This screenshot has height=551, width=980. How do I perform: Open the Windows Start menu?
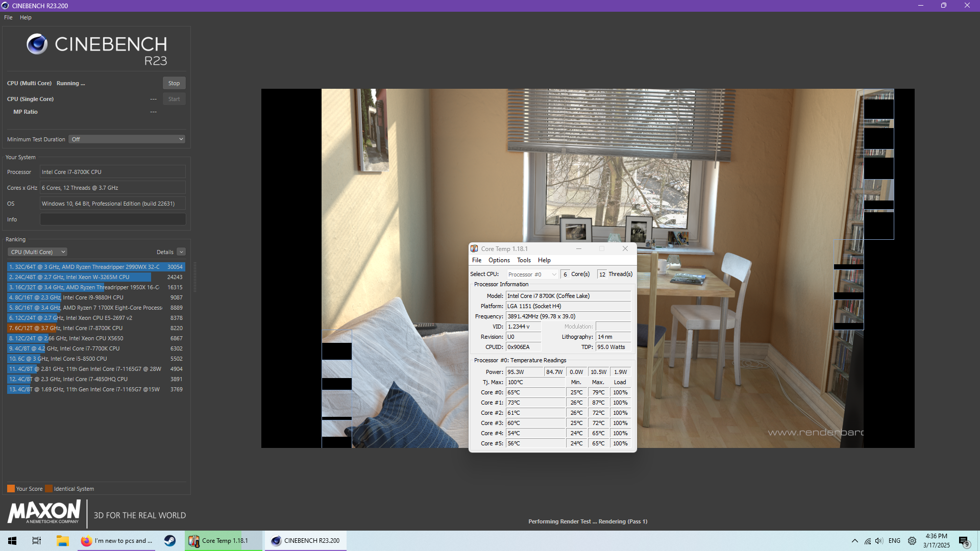click(x=12, y=541)
